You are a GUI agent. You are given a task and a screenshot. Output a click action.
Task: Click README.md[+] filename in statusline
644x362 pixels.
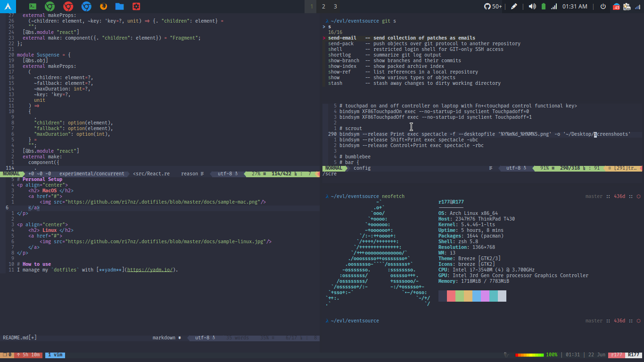20,337
